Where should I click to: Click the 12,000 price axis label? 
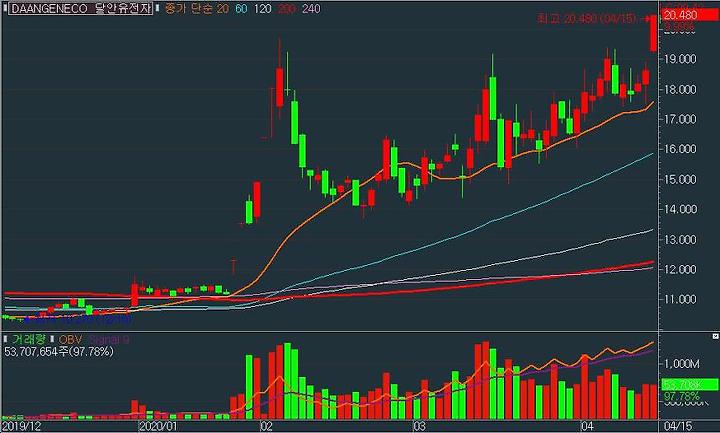[x=680, y=270]
